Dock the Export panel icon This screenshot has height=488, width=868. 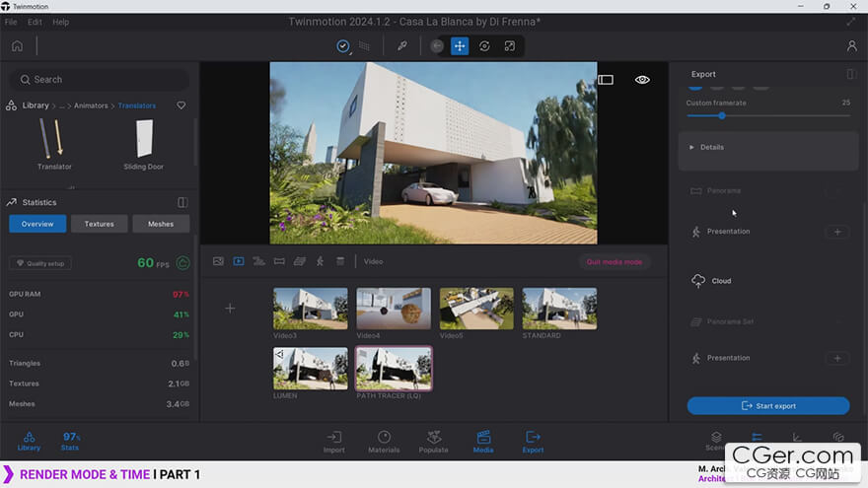[851, 74]
